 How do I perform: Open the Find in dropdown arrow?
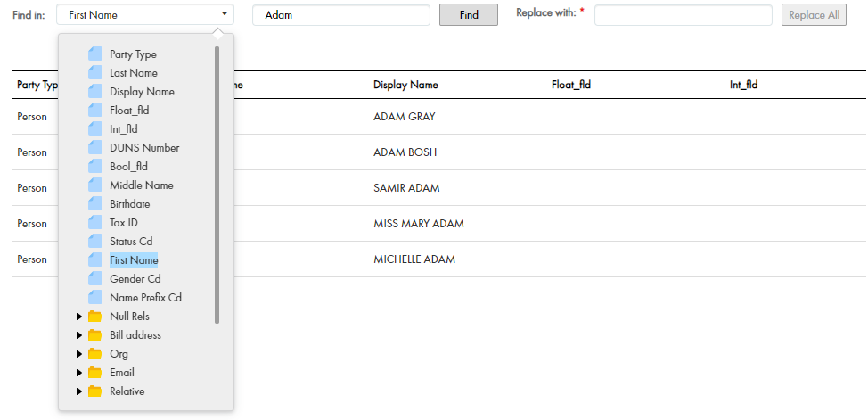[x=225, y=14]
